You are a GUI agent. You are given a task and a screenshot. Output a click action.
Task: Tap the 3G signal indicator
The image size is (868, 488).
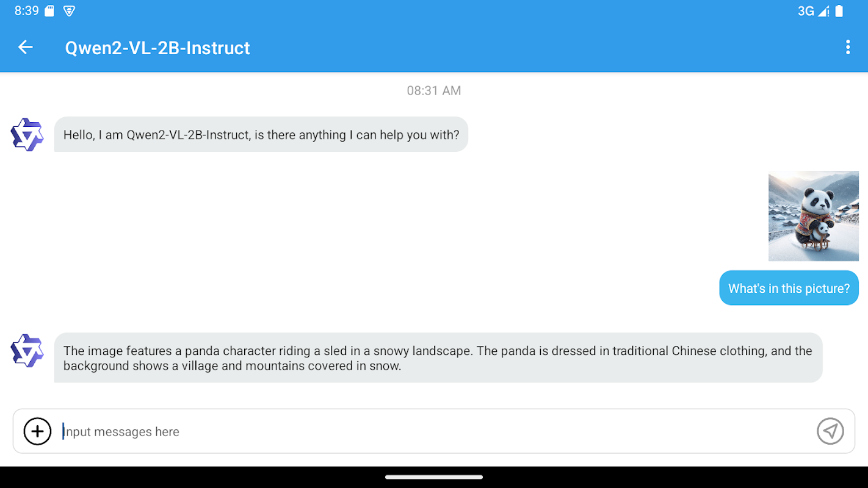[806, 11]
